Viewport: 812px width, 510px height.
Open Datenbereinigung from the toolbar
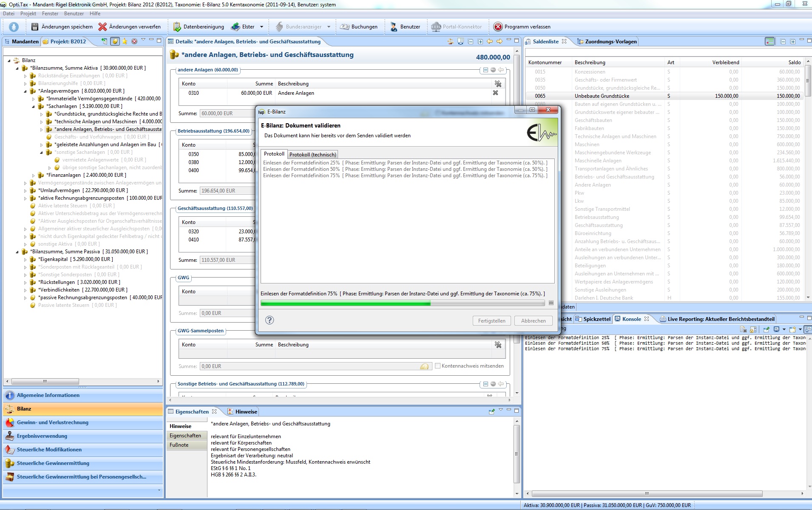click(199, 27)
